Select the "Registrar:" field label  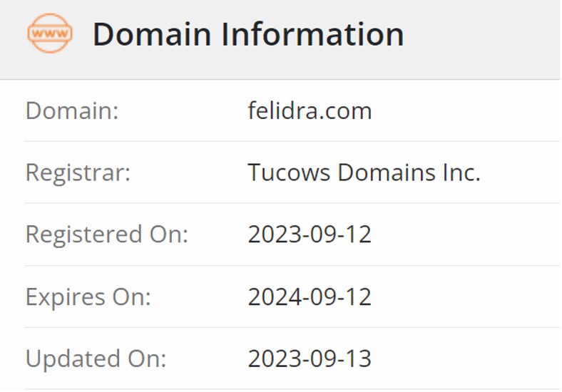click(x=78, y=172)
